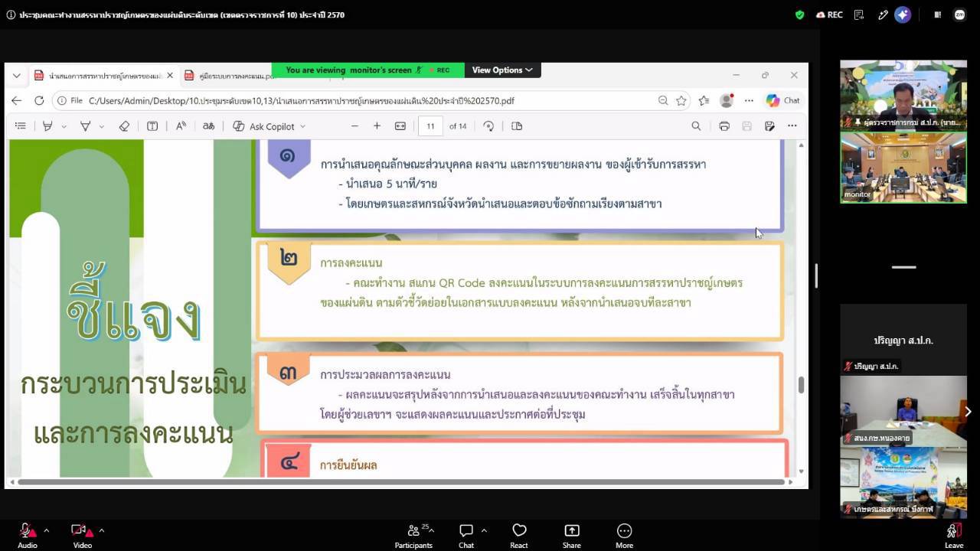
Task: Toggle the page view layout icon
Action: [x=517, y=126]
